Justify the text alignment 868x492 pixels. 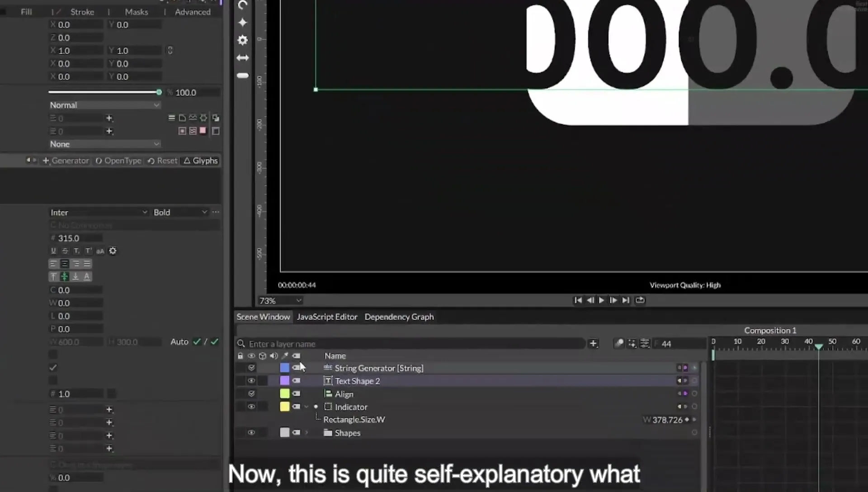point(87,264)
